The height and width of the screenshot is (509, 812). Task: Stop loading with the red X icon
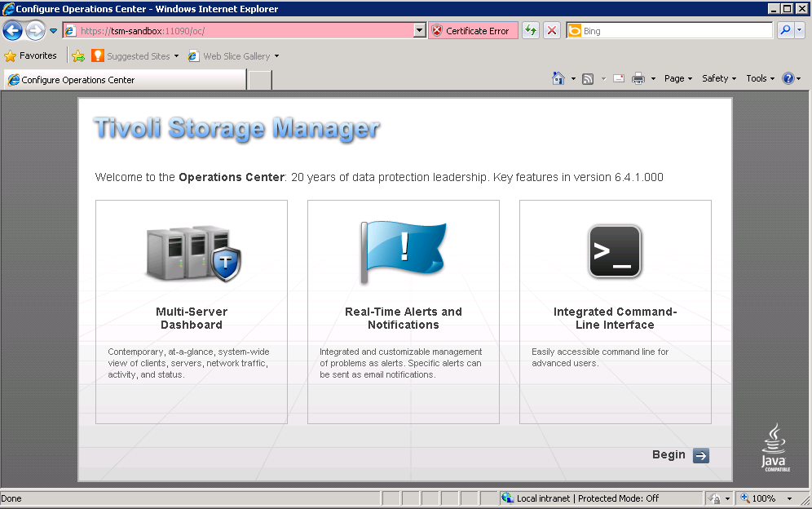pyautogui.click(x=552, y=31)
